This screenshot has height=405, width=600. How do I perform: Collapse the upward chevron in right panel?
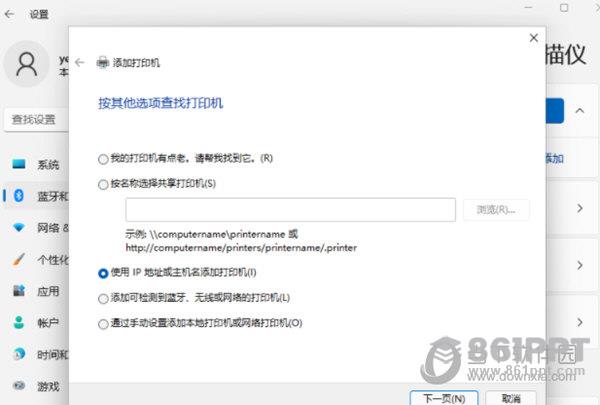[579, 110]
